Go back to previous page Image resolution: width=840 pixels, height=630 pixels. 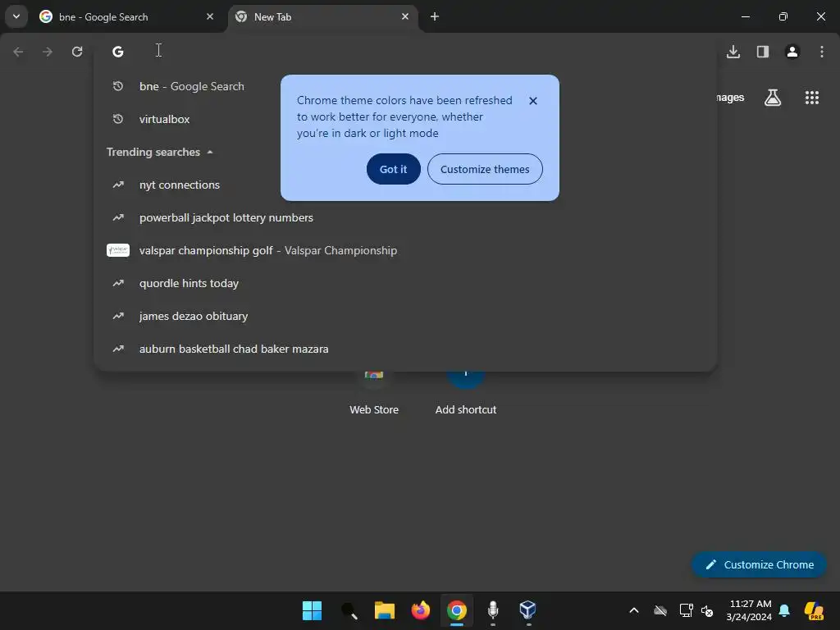click(x=18, y=52)
